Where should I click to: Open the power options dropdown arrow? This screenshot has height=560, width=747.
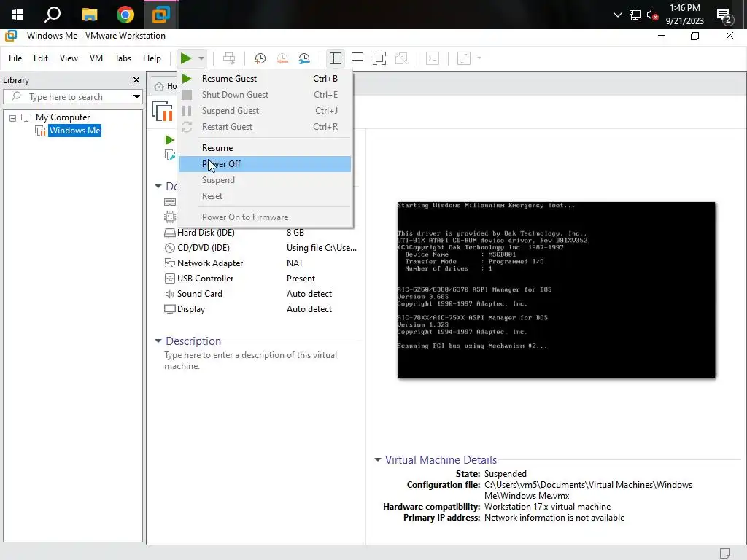tap(201, 58)
